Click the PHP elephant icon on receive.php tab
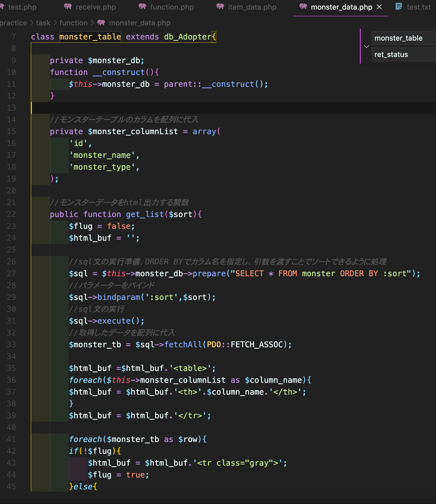Screen dimensions: 436x504 [x=68, y=6]
